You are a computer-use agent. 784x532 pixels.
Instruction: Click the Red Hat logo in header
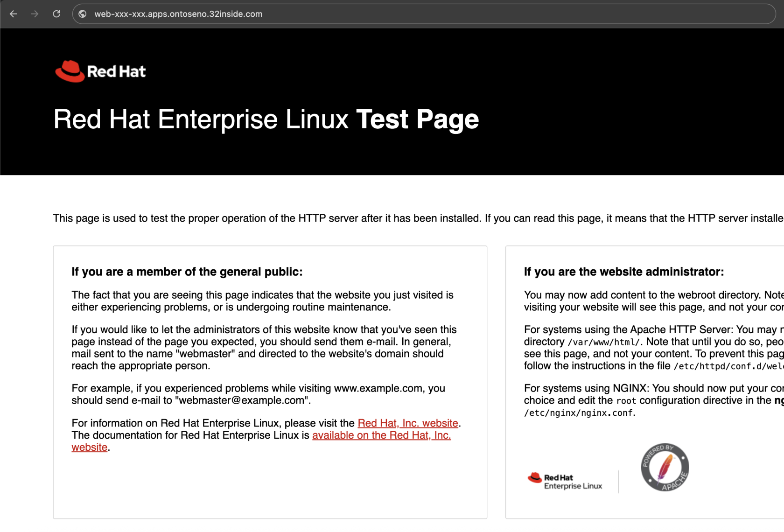tap(100, 71)
